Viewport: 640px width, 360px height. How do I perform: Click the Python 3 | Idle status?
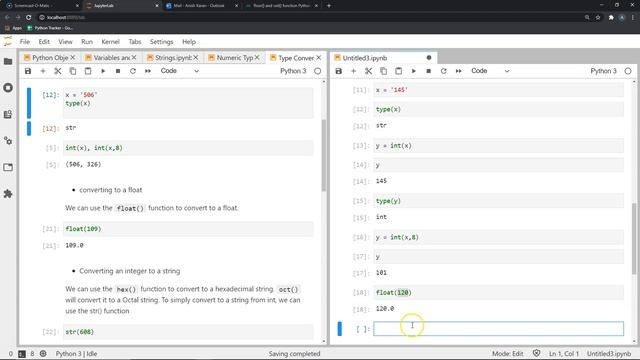[76, 353]
